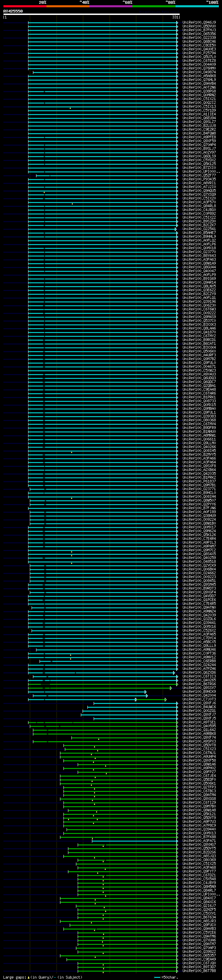
Task: Select label UniRef100_B9SLJ7
Action: (x=199, y=148)
